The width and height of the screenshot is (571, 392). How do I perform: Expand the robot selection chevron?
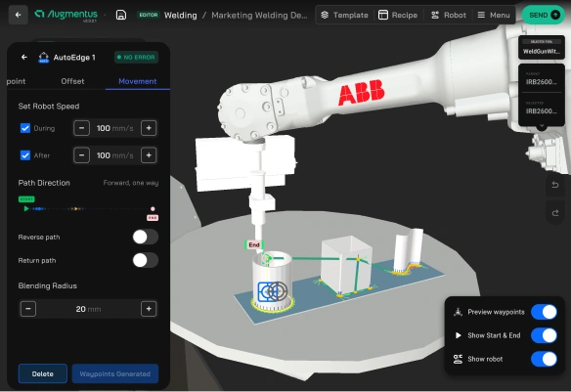click(x=542, y=126)
